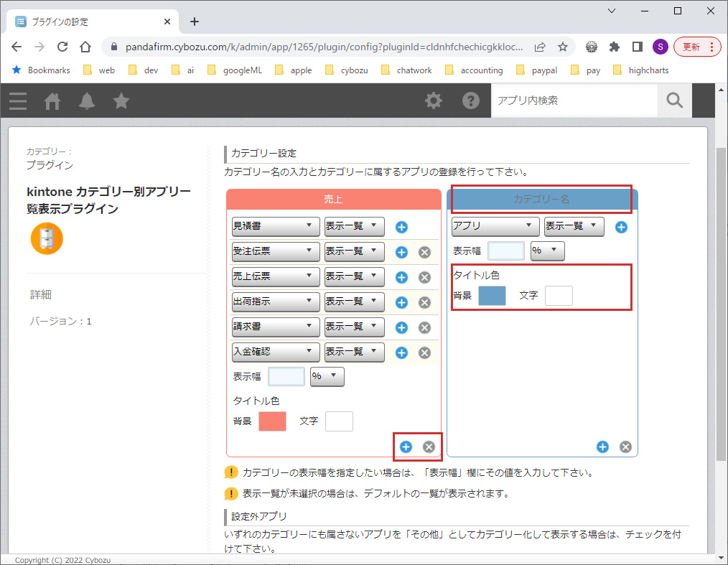Open the notifications bell icon
The width and height of the screenshot is (728, 565).
(x=87, y=101)
